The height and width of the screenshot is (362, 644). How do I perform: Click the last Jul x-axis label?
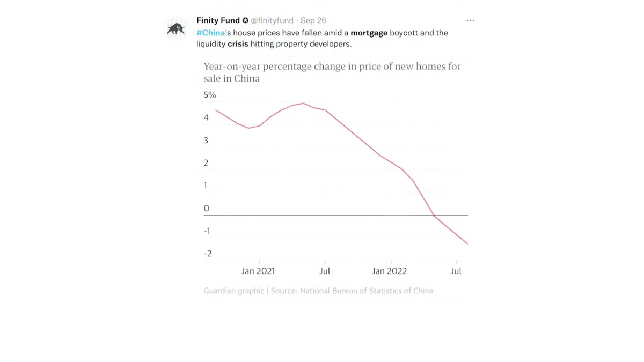[x=456, y=271]
